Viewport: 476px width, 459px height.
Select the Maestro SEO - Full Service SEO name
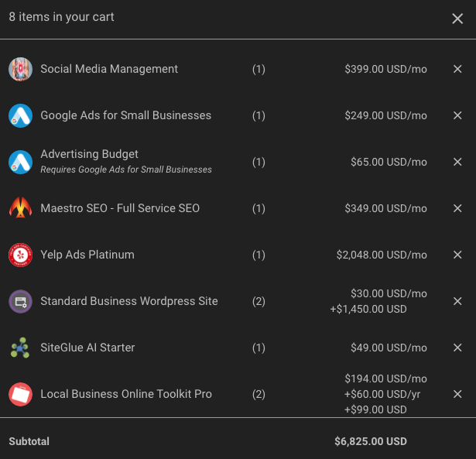120,208
